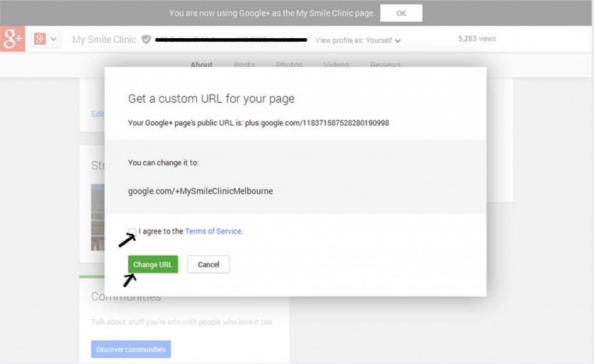This screenshot has width=594, height=364.
Task: Switch to the Posts tab
Action: click(244, 65)
